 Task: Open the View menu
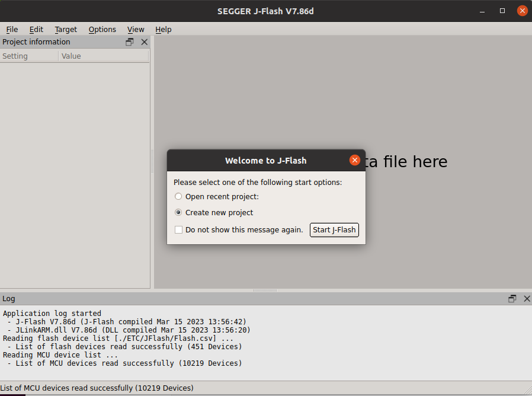pyautogui.click(x=136, y=30)
